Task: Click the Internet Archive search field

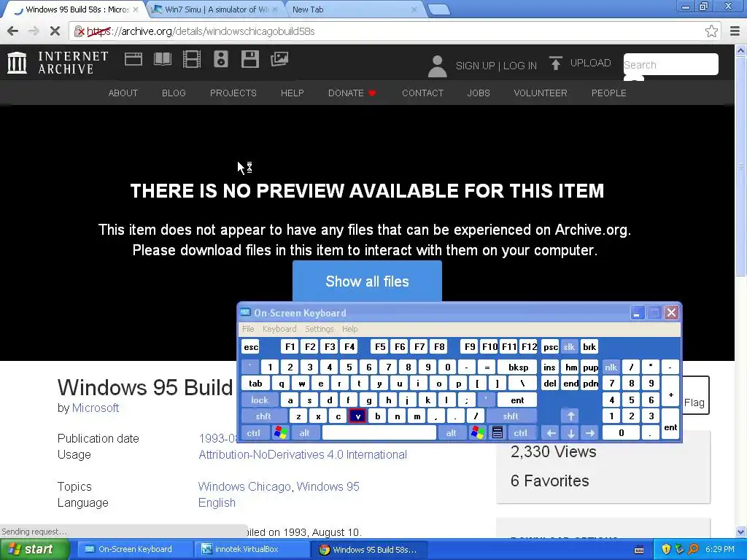Action: (671, 64)
